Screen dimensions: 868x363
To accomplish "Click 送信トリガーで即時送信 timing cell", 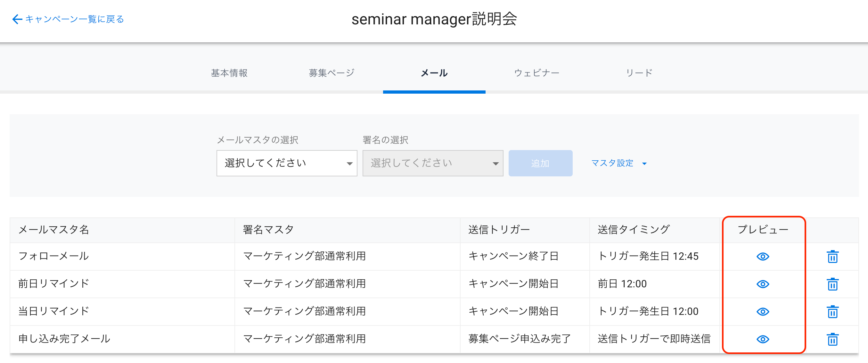I will click(x=654, y=339).
